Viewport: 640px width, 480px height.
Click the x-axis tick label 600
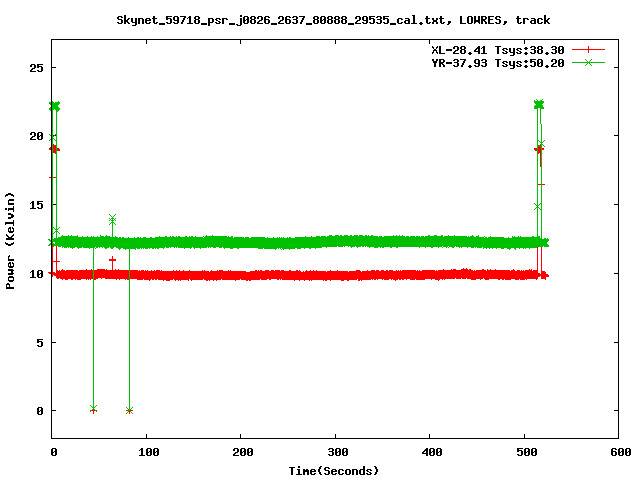(x=621, y=452)
